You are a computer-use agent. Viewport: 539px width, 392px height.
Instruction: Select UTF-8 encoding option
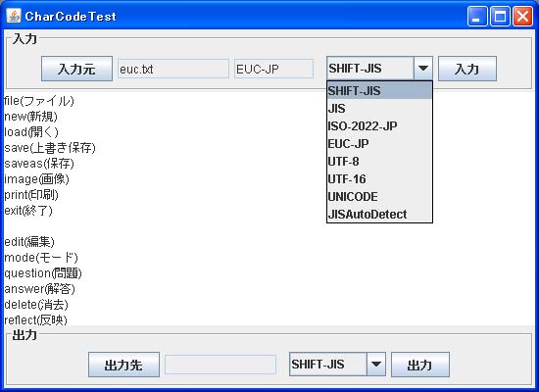click(x=379, y=162)
